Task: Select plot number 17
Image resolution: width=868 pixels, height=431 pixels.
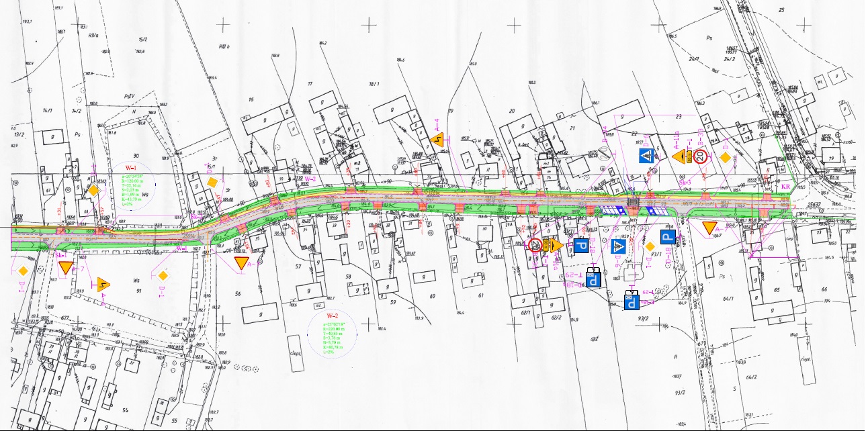Action: (x=310, y=84)
